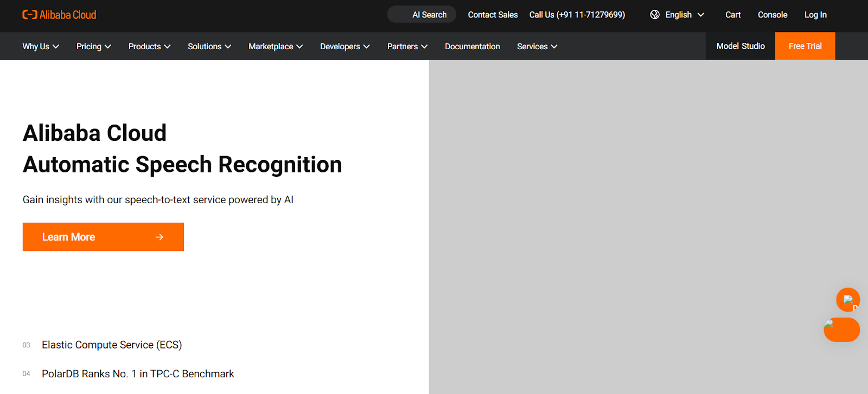Click the Contact Sales link
This screenshot has width=868, height=394.
[493, 15]
